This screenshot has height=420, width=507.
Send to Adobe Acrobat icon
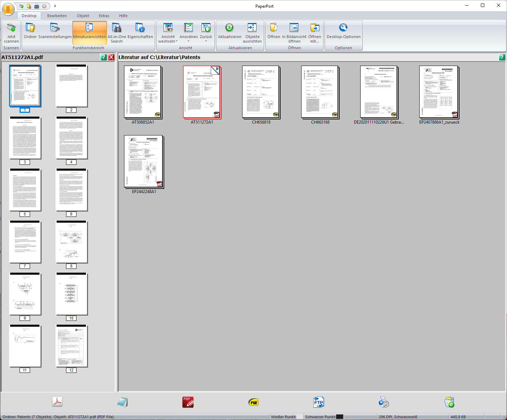[57, 402]
